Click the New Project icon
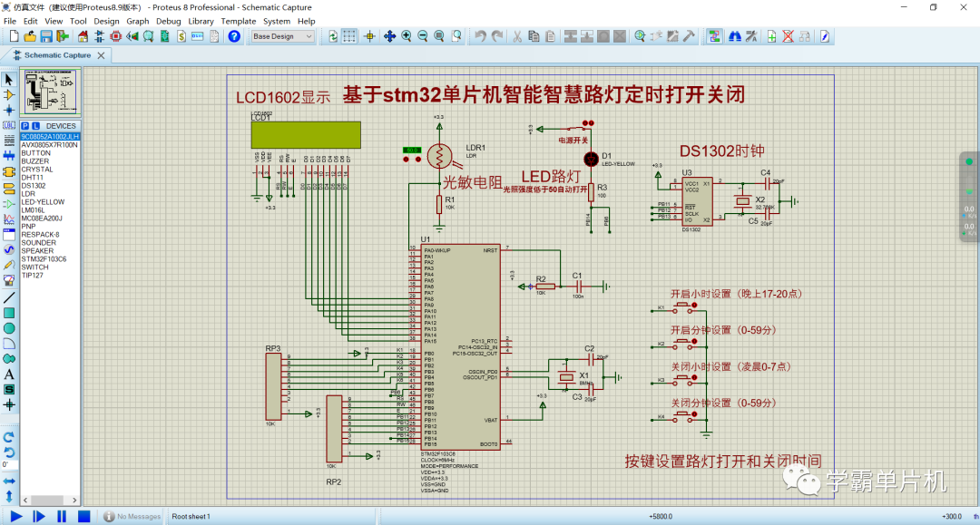This screenshot has height=525, width=980. [14, 36]
